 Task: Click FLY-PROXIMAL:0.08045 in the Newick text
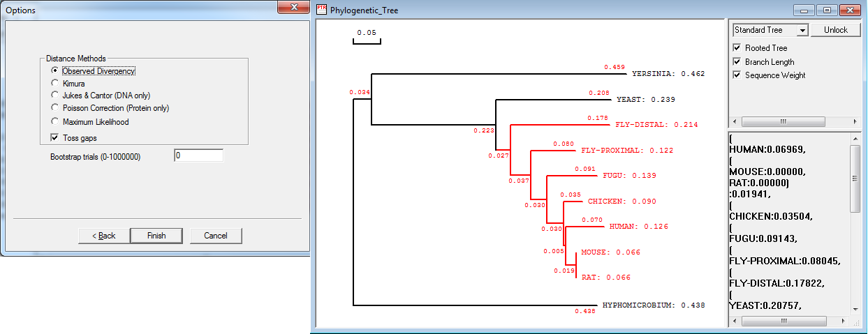tap(784, 261)
